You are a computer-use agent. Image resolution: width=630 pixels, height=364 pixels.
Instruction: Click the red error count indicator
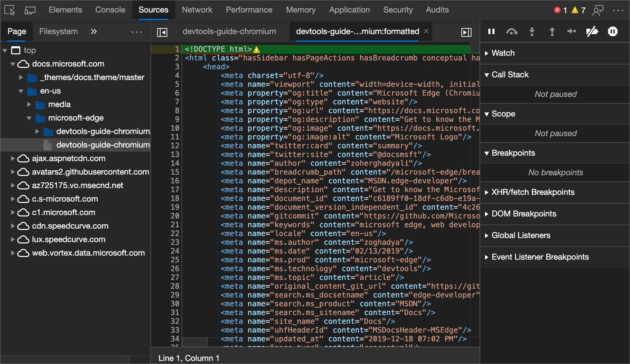pos(560,10)
